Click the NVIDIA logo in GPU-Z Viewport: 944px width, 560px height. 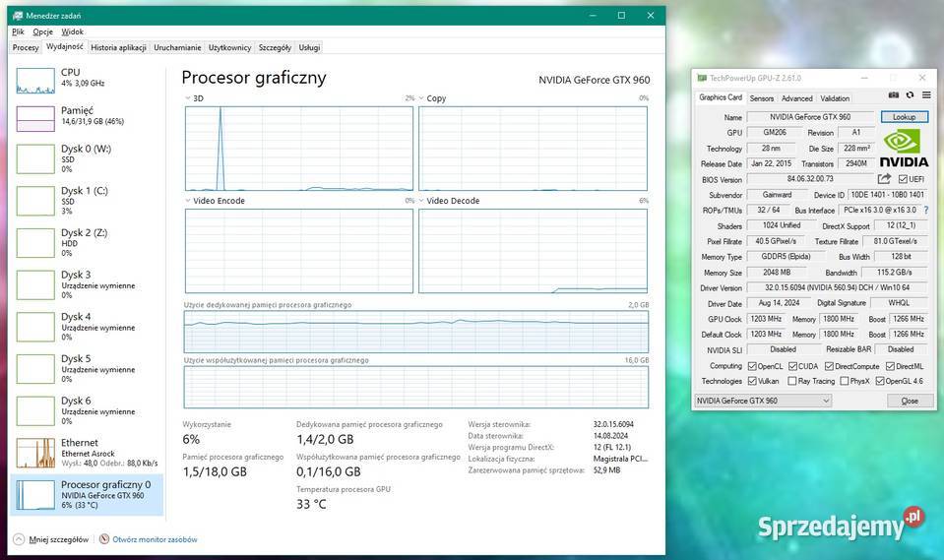click(904, 150)
